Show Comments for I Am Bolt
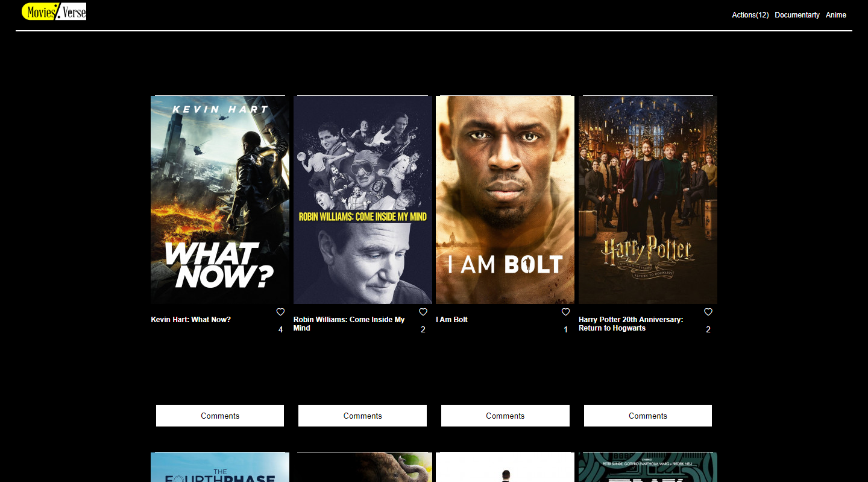 point(505,416)
